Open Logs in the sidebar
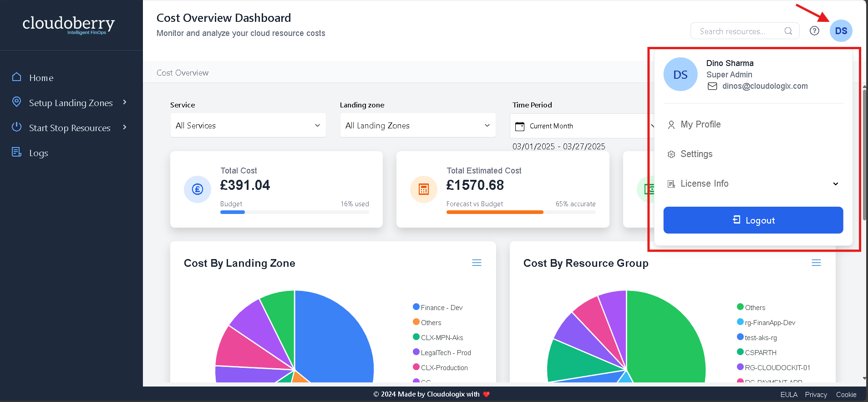Image resolution: width=868 pixels, height=402 pixels. 39,153
